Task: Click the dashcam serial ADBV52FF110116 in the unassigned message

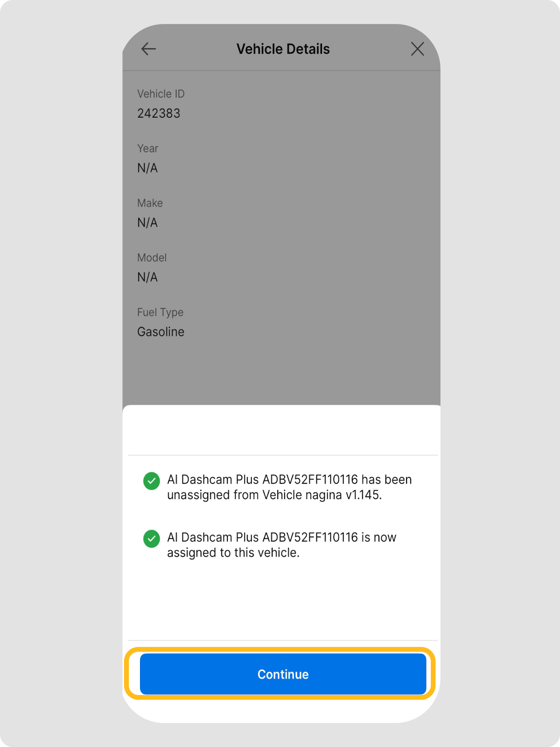Action: 310,480
